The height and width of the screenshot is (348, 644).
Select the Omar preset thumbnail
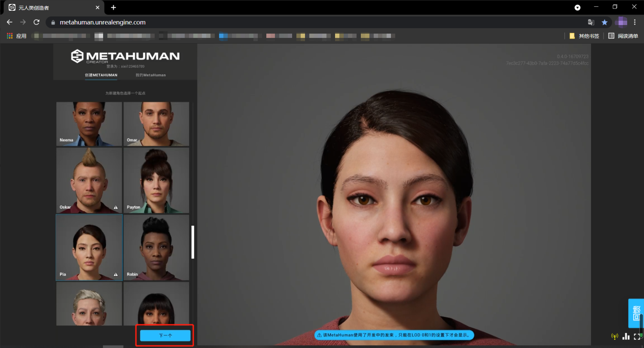click(156, 124)
